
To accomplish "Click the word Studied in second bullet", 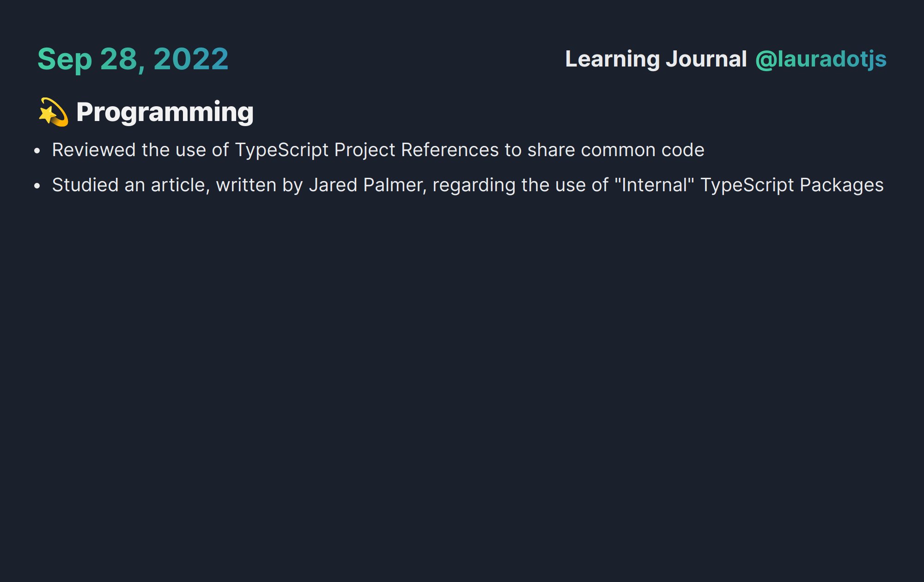I will pos(85,185).
